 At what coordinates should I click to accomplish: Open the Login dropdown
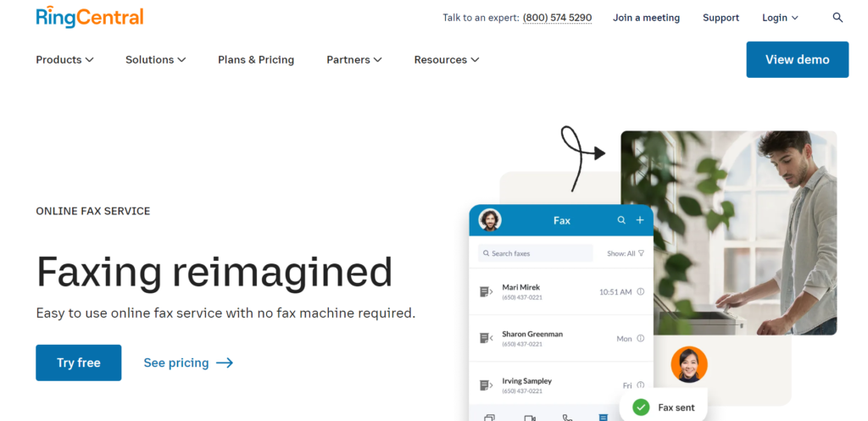point(780,18)
